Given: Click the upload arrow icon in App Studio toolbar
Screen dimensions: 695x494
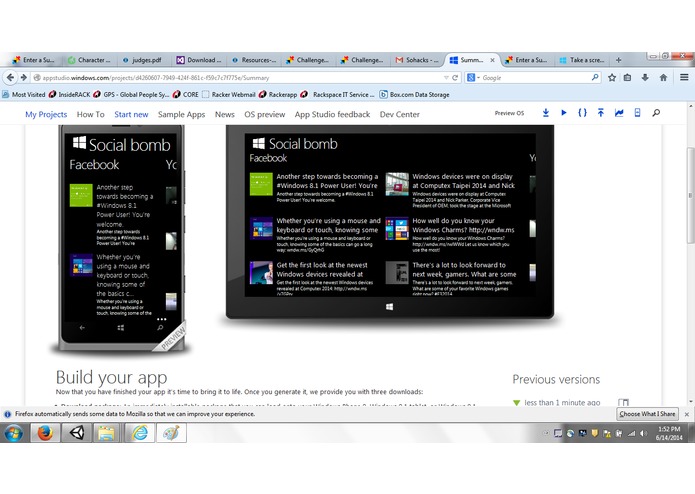Looking at the screenshot, I should (601, 113).
